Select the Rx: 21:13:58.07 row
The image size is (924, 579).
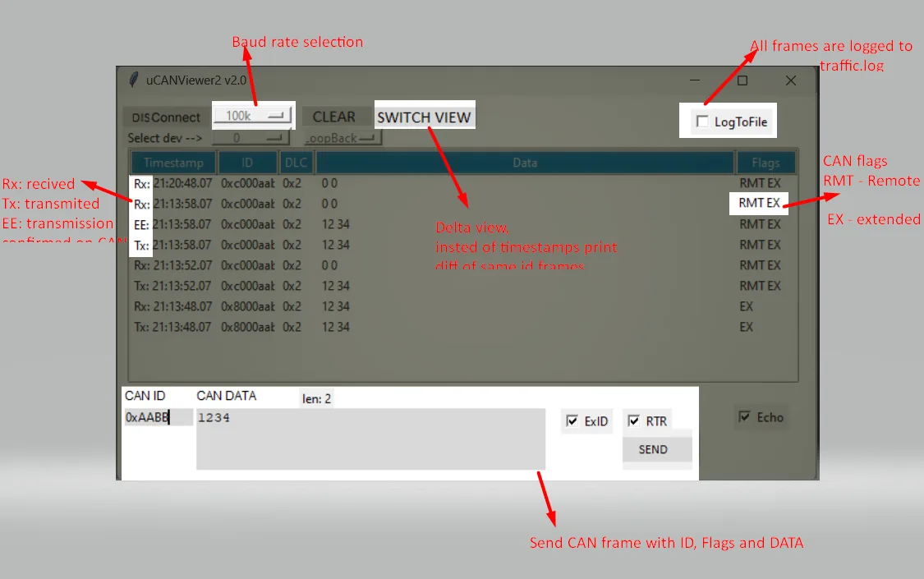(463, 204)
